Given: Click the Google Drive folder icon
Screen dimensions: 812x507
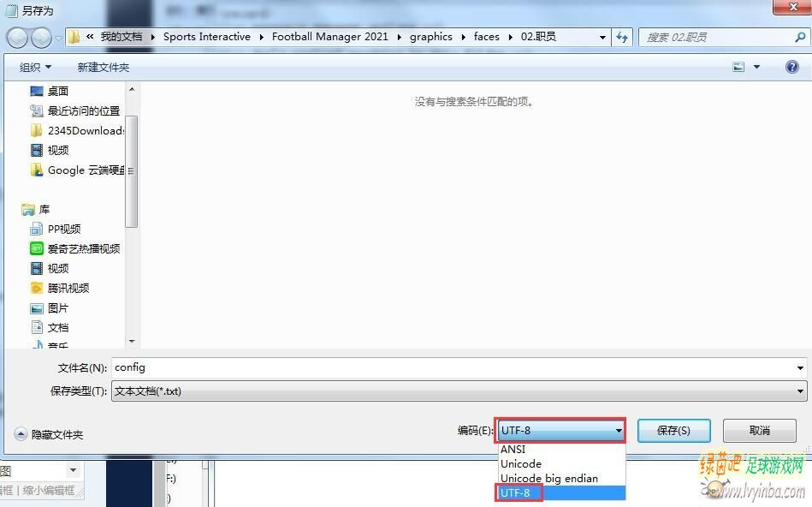Looking at the screenshot, I should 37,170.
